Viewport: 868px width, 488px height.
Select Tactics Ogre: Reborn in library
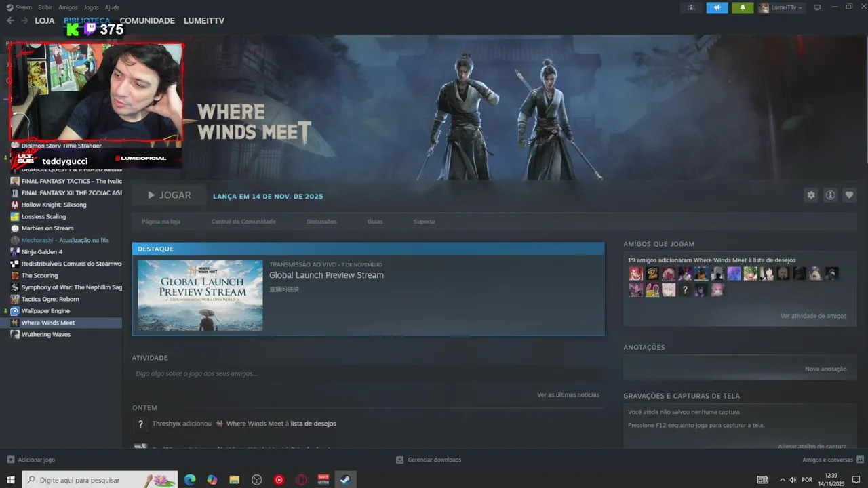[x=66, y=299]
